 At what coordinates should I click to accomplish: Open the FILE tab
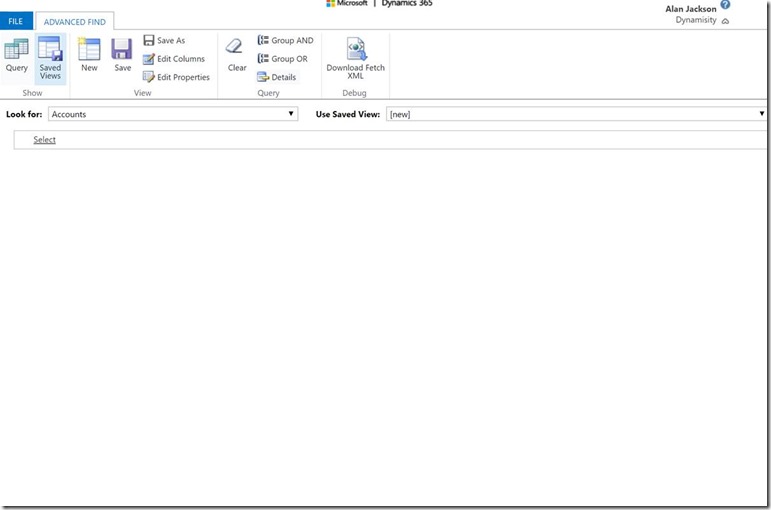coord(16,21)
